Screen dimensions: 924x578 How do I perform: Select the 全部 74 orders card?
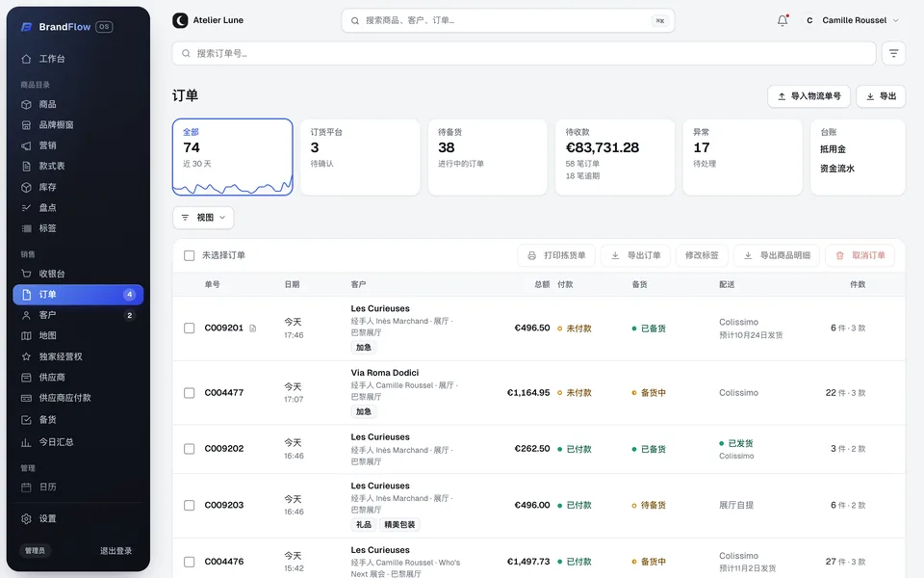pos(233,157)
